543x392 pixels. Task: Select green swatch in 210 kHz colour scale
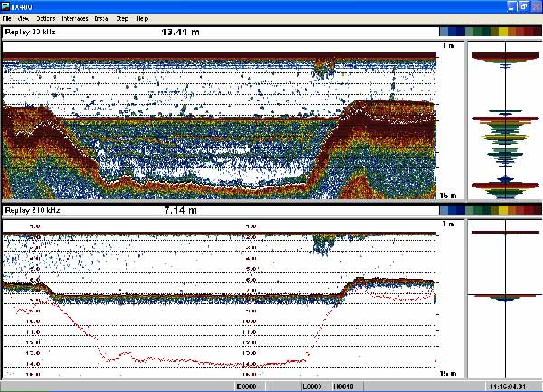click(478, 210)
